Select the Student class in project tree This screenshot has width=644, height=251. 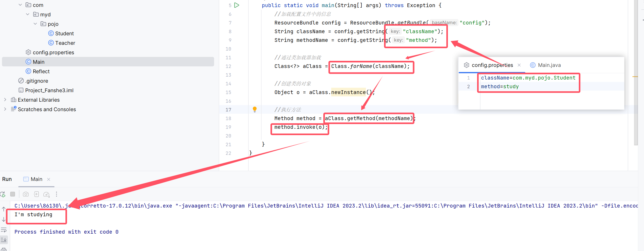[x=64, y=33]
